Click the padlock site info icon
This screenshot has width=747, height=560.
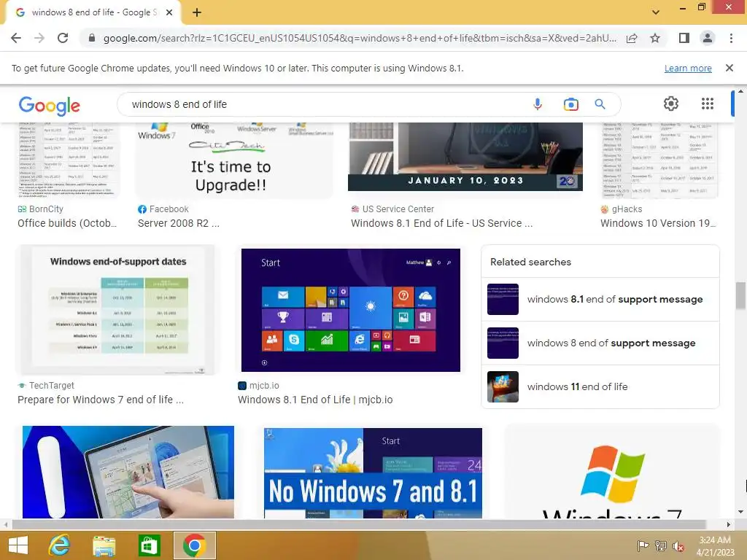point(92,38)
